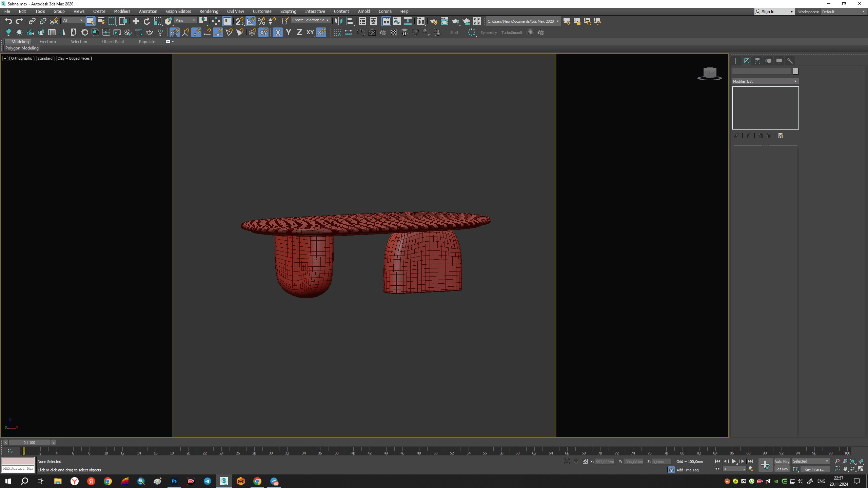Redo the action with the redo arrow

coord(19,21)
